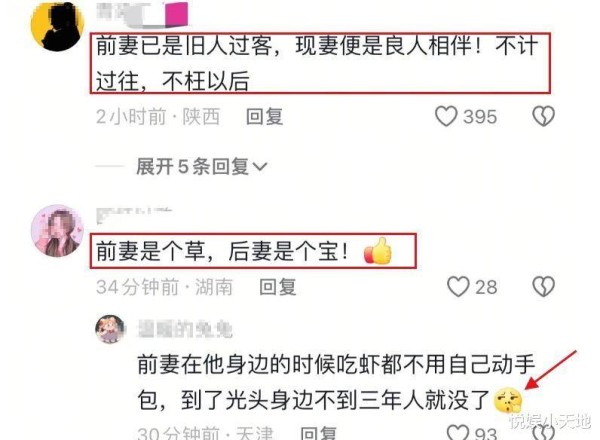Viewport: 600px width, 440px height.
Task: Click thumbs-up emoji in 前妻是个草 comment
Action: [x=378, y=251]
